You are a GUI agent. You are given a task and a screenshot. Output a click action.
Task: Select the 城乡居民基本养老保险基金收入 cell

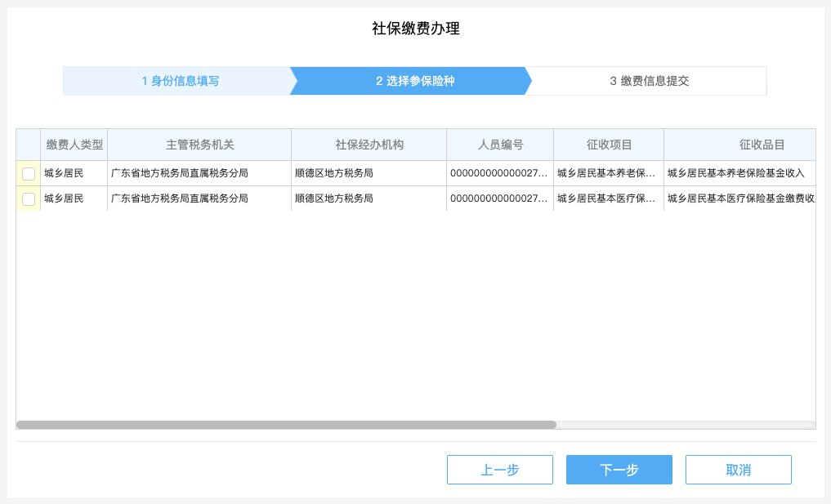pos(736,173)
